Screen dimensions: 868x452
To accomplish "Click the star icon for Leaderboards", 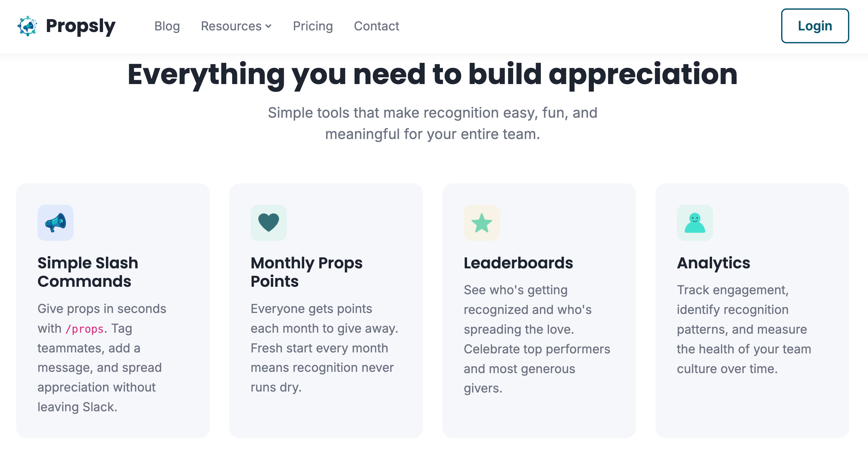I will pyautogui.click(x=481, y=223).
